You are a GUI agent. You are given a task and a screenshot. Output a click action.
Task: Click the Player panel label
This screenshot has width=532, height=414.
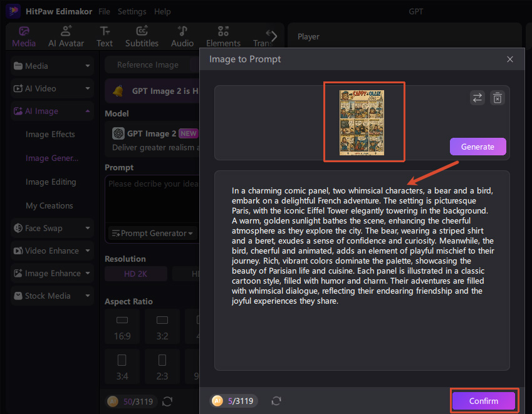tap(308, 36)
